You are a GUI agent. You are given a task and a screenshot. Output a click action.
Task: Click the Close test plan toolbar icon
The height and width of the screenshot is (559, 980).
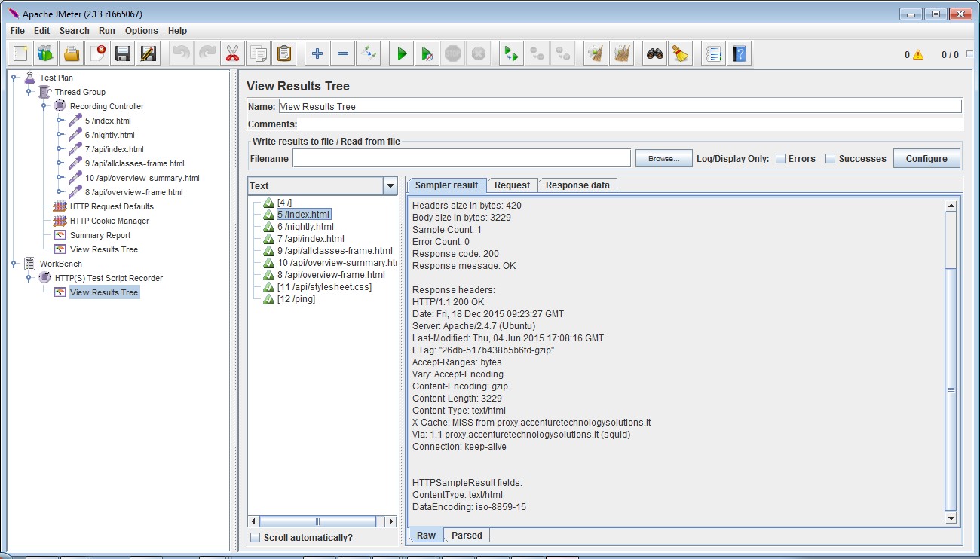(x=97, y=53)
